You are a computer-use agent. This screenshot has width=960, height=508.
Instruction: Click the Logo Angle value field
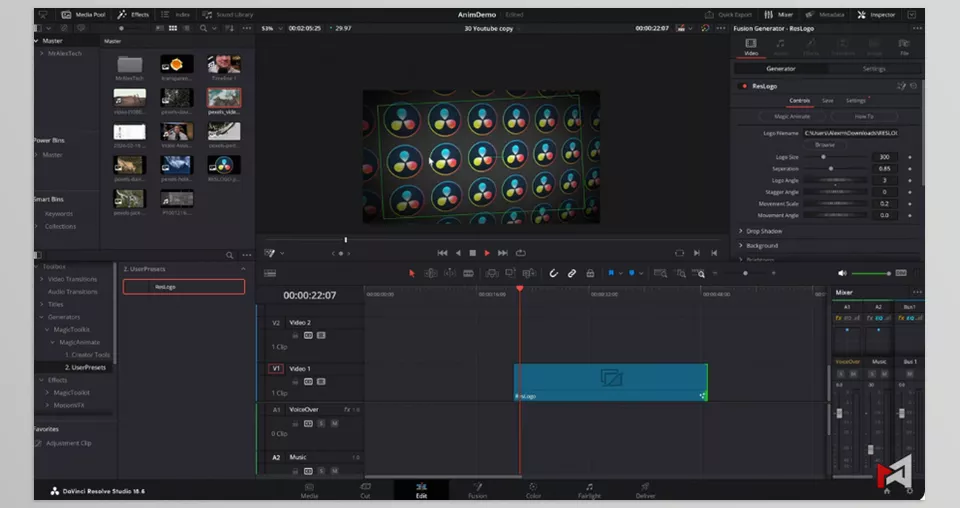[884, 181]
